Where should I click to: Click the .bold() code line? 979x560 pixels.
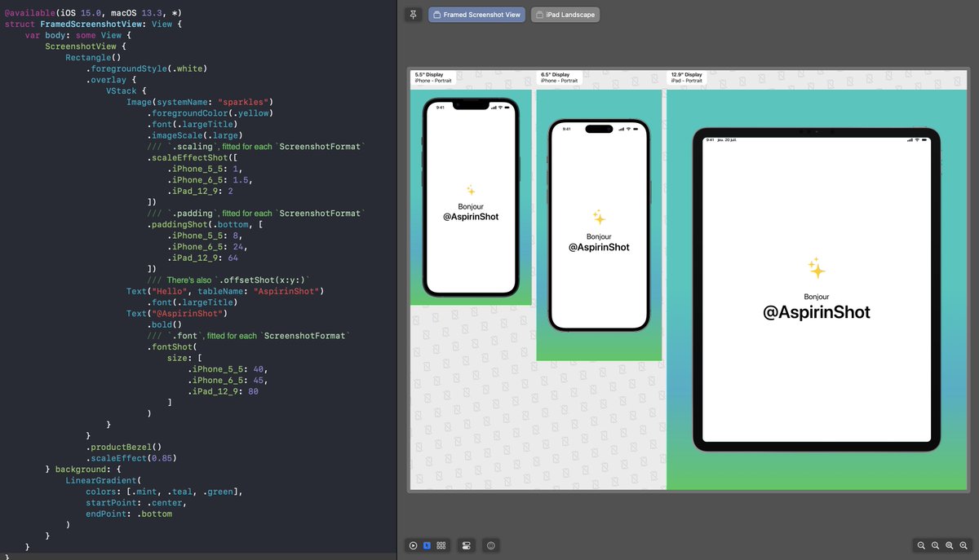coord(164,324)
